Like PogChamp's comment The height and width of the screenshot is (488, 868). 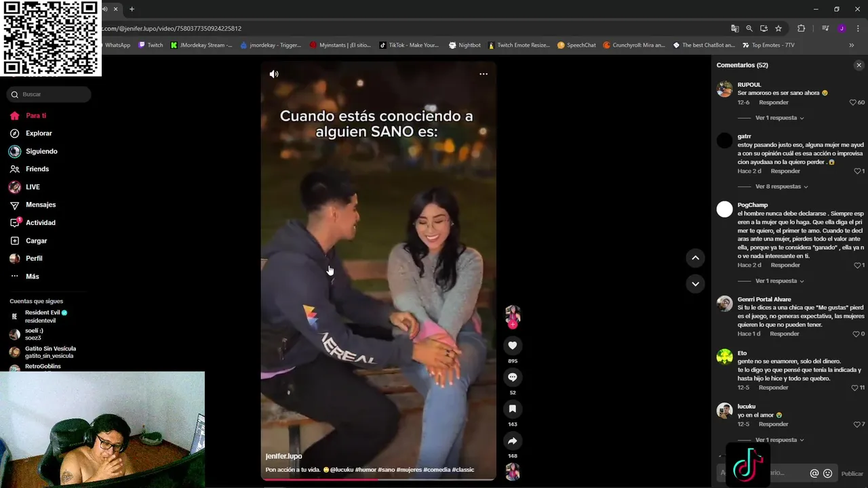point(857,265)
